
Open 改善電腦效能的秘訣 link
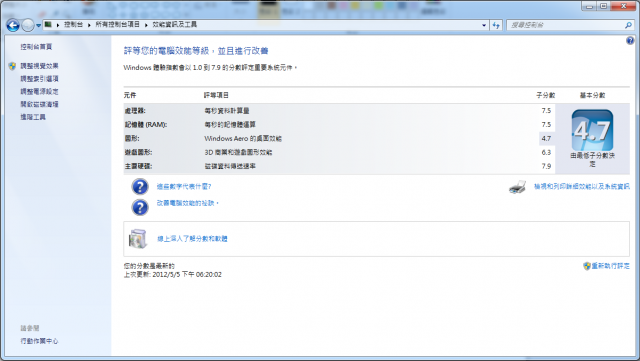(x=188, y=203)
